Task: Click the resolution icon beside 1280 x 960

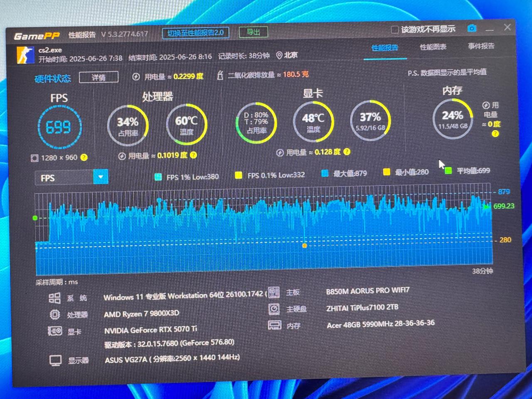Action: pyautogui.click(x=34, y=158)
